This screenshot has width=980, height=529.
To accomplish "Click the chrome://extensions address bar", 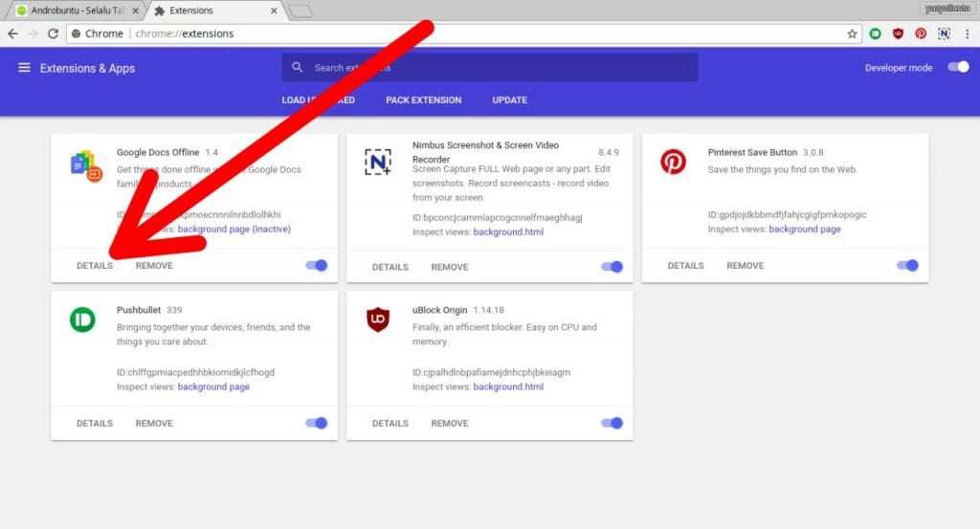I will pyautogui.click(x=464, y=33).
